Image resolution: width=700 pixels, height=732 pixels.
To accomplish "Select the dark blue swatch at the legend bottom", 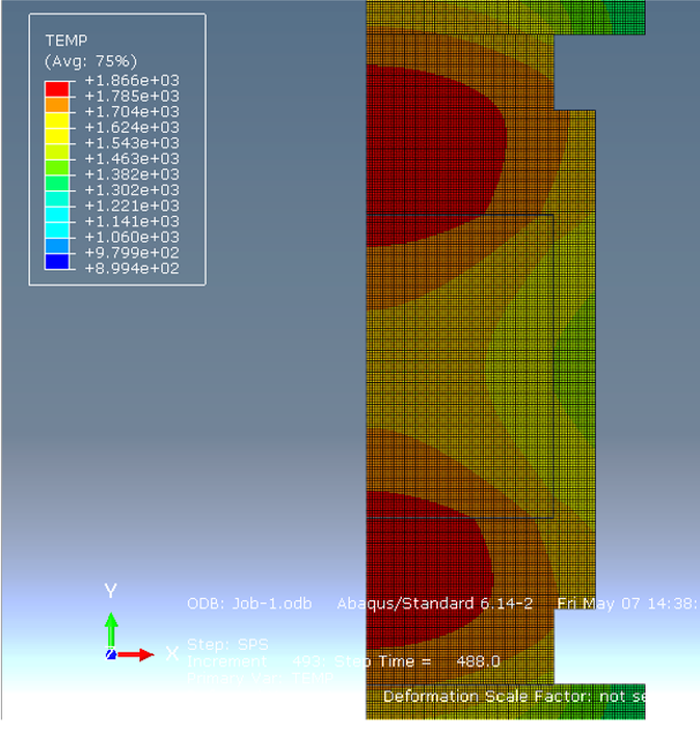I will (57, 261).
